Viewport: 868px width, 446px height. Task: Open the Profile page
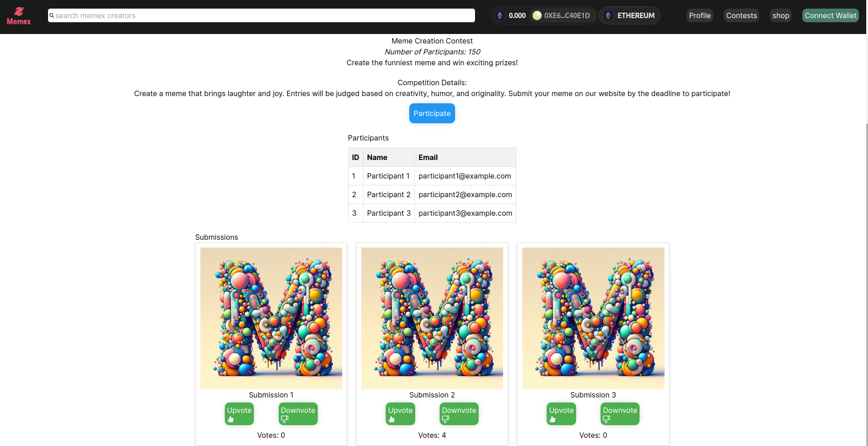pos(699,15)
